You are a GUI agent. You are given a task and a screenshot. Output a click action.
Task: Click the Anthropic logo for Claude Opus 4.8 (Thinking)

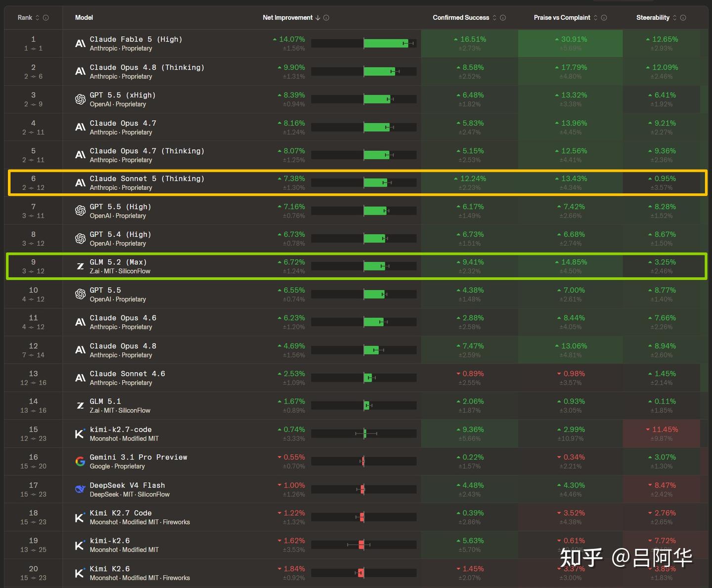(x=80, y=71)
